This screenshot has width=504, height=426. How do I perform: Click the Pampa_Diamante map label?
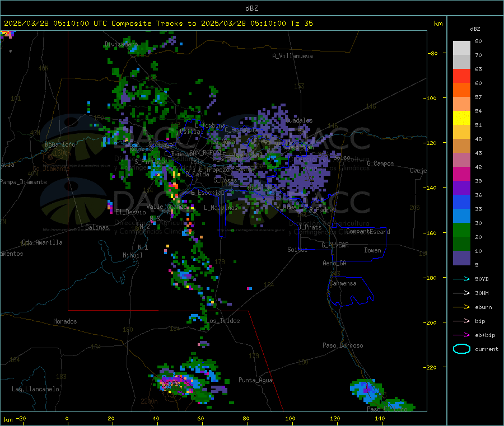23,182
